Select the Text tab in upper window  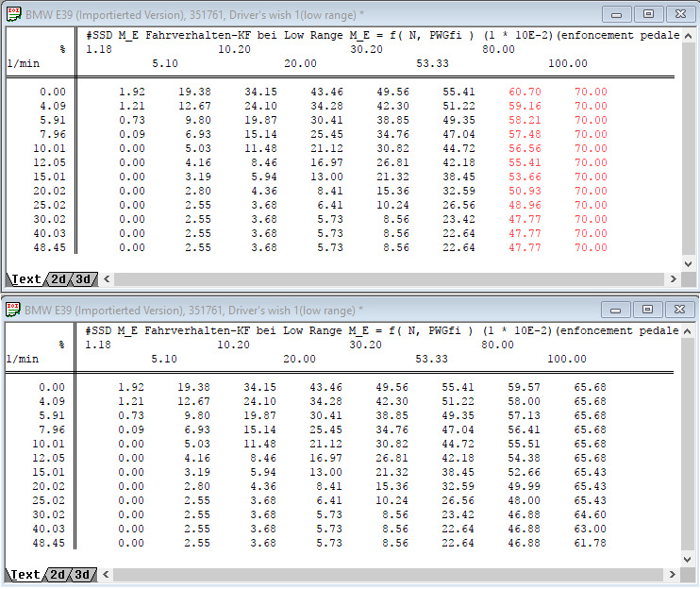click(25, 279)
